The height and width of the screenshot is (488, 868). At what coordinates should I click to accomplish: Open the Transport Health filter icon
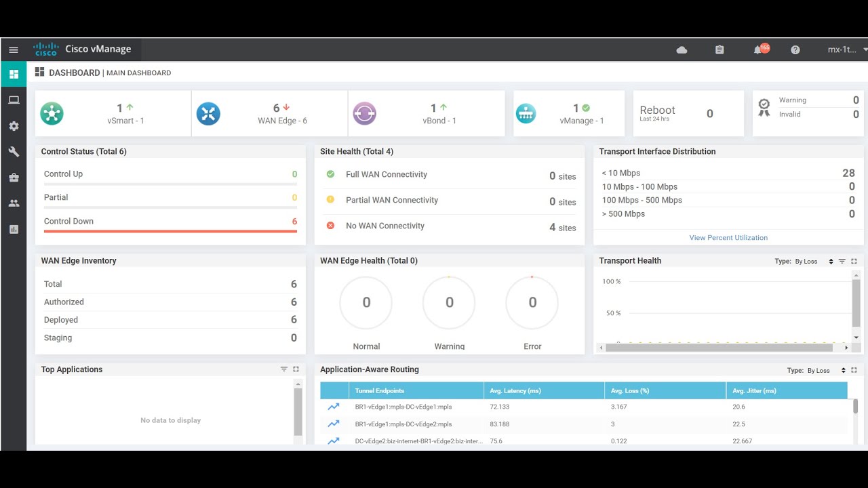click(842, 261)
